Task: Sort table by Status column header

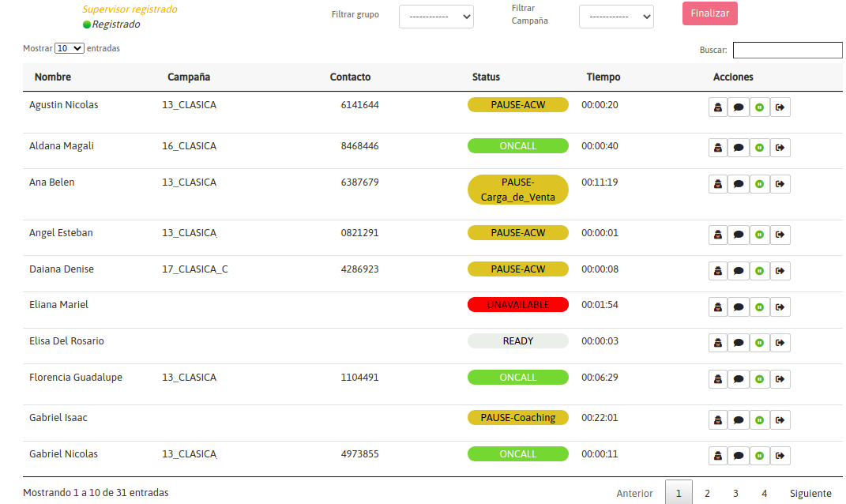Action: [x=486, y=77]
